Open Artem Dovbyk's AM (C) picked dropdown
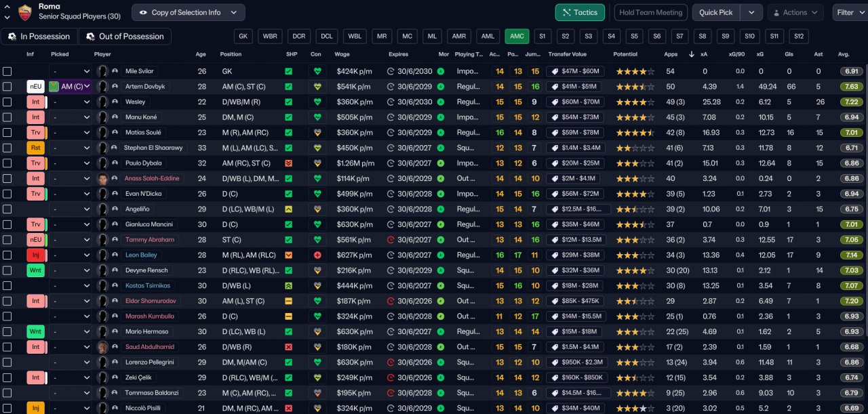868x414 pixels. tap(70, 87)
